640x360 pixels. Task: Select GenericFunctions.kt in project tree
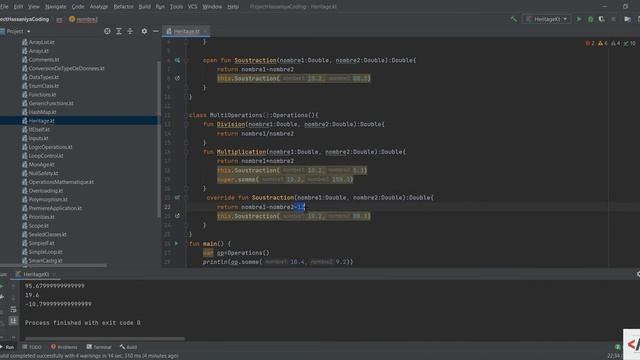pos(51,103)
